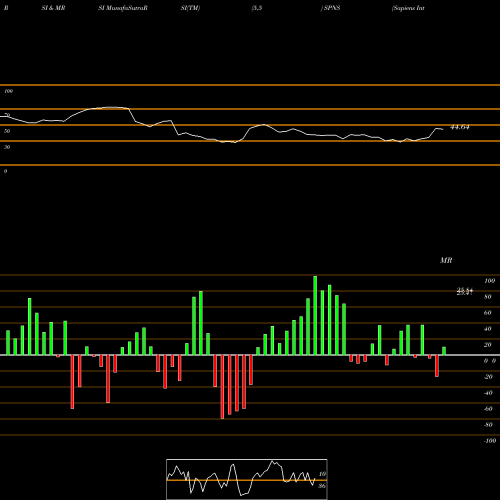Click the mini oscillator thumbnail at the bottom
This screenshot has height=500, width=500.
click(x=247, y=479)
